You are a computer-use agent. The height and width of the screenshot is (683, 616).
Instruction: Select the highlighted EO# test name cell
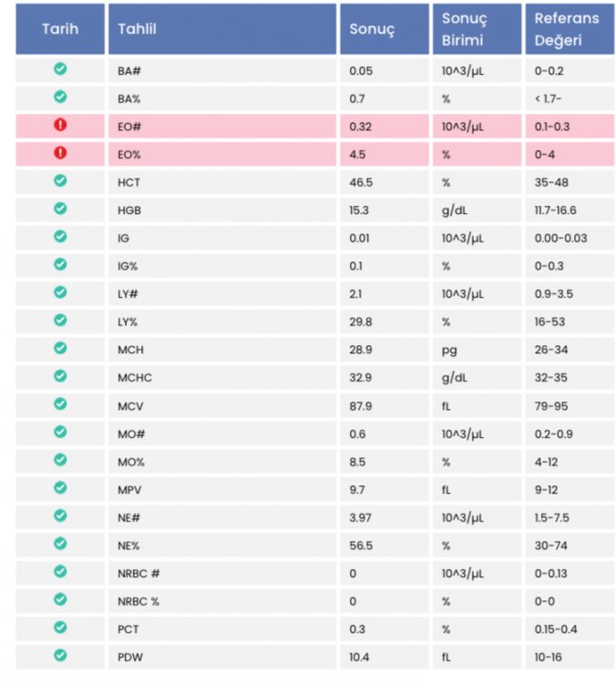222,127
